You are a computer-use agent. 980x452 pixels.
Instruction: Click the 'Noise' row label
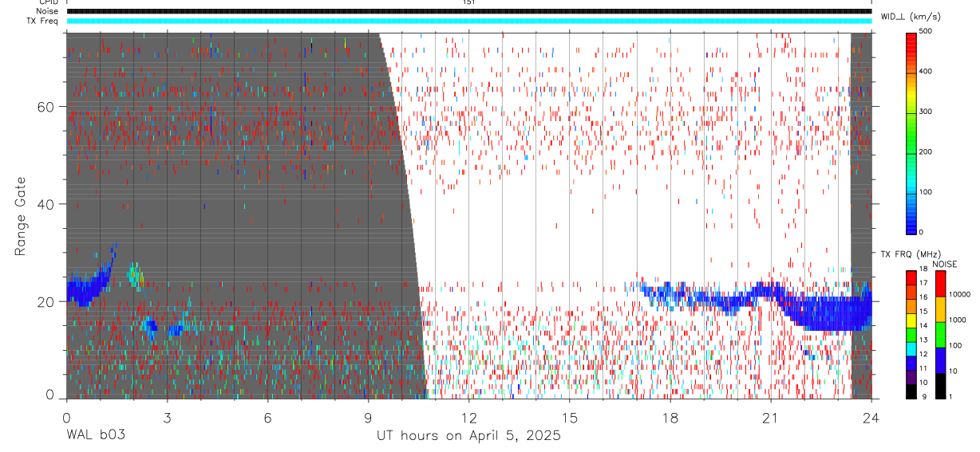point(47,11)
